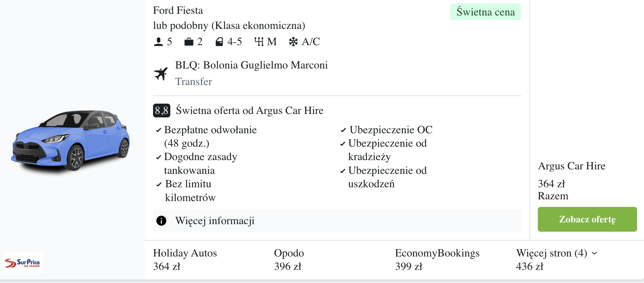Click the Bezpłatne odwołanie checkmark item
Screen dimensions: 644x283
210,130
